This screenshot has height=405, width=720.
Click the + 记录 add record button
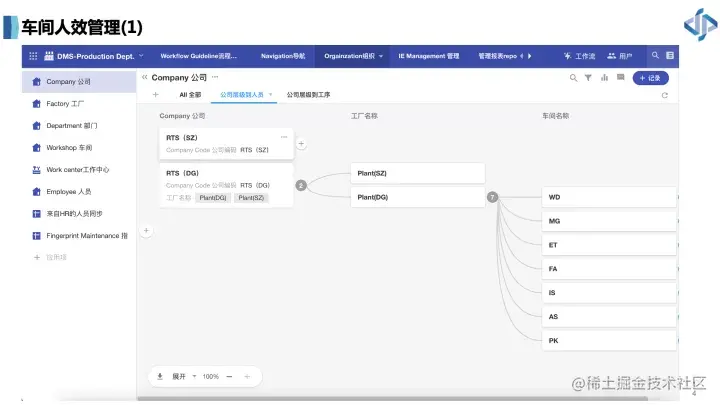coord(650,78)
